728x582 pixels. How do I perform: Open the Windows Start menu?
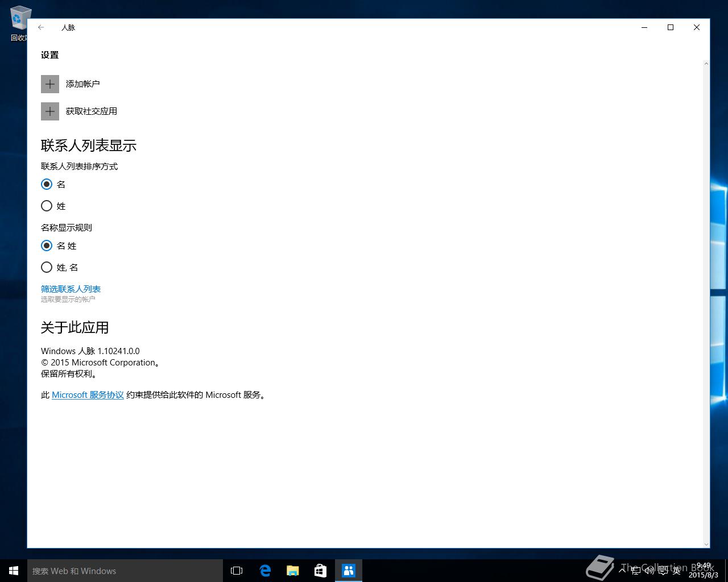(14, 571)
